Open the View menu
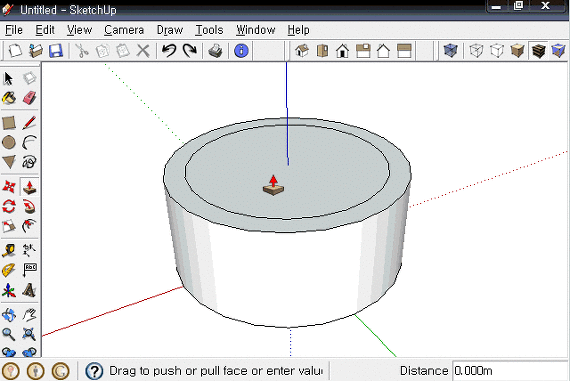This screenshot has height=381, width=570. [79, 30]
